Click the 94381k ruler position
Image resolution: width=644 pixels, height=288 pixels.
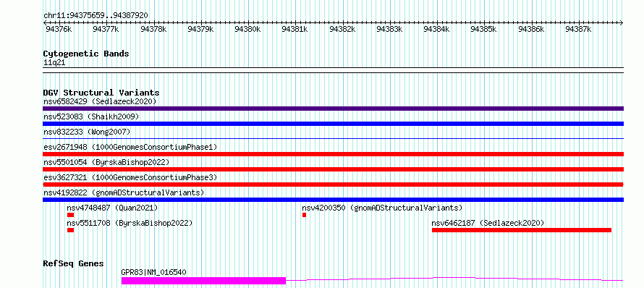tap(295, 29)
